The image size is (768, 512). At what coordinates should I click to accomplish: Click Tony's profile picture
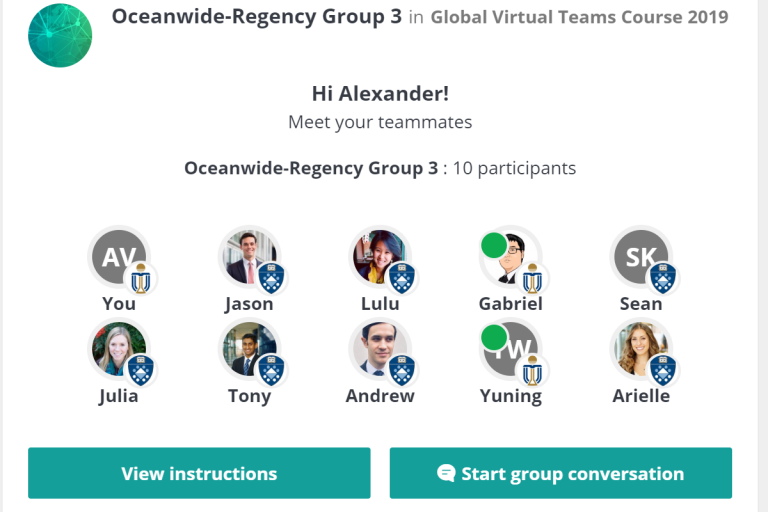[247, 349]
